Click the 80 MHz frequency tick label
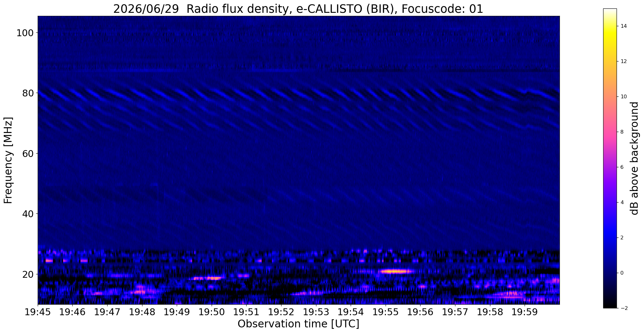Screen dimensions: 644x333 (x=27, y=93)
